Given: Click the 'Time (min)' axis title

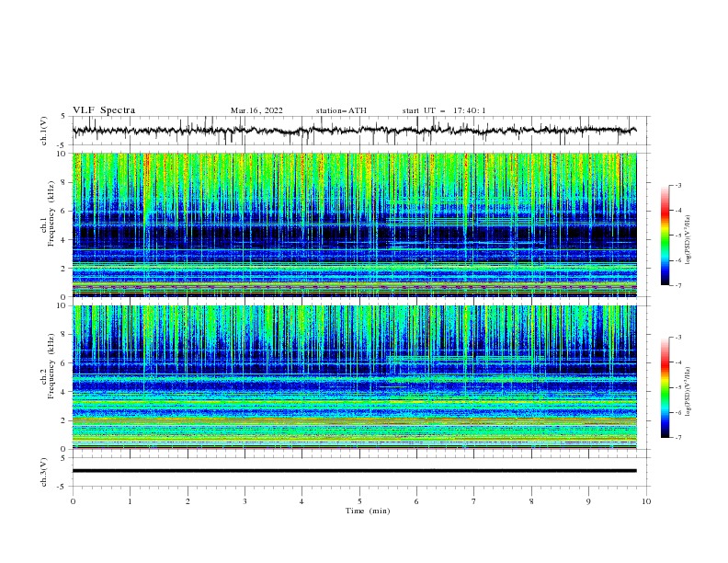Looking at the screenshot, I should pos(368,511).
